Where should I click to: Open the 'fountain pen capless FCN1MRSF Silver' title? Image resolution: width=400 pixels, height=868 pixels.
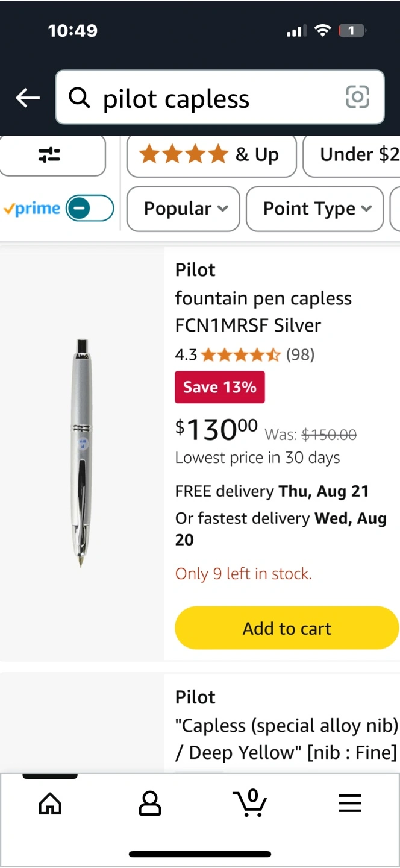click(x=263, y=312)
